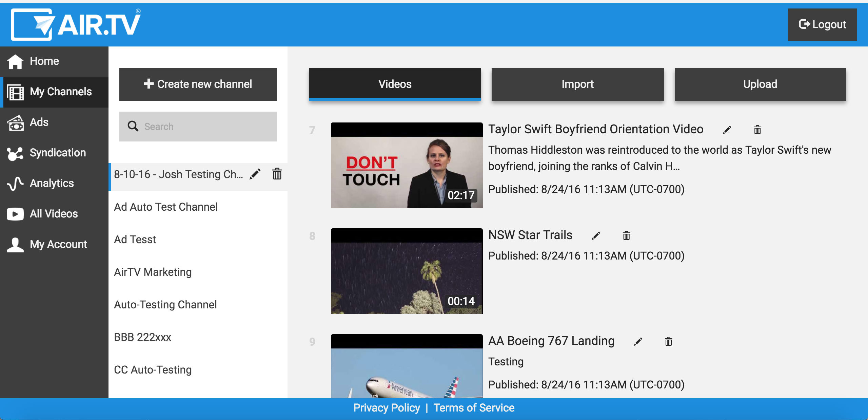Click the pencil icon beside Josh Testing channel
Image resolution: width=868 pixels, height=420 pixels.
click(x=255, y=174)
